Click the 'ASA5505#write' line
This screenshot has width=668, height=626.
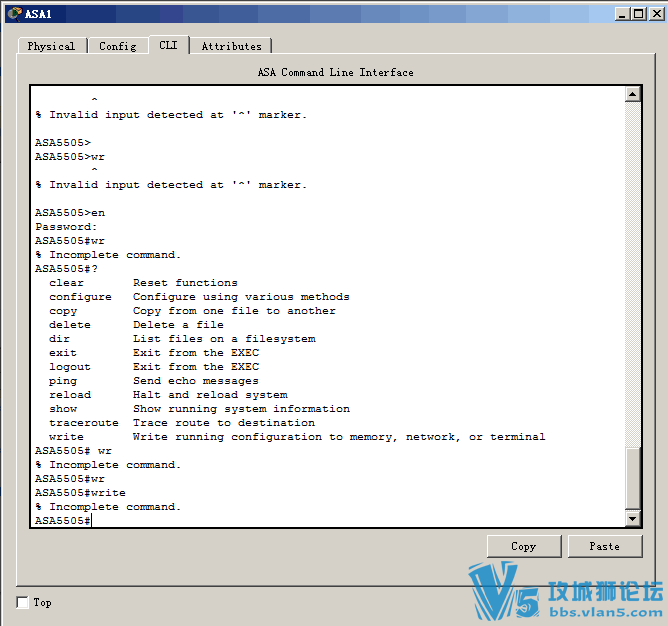[80, 493]
